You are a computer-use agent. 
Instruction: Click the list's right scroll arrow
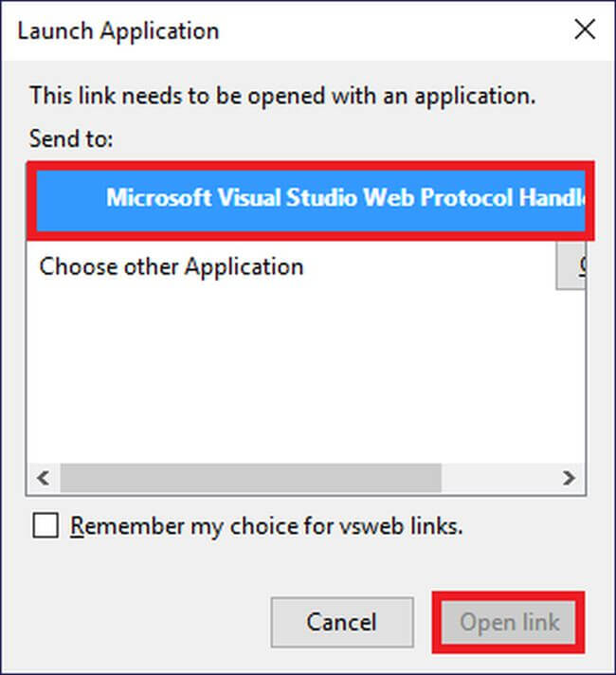569,478
